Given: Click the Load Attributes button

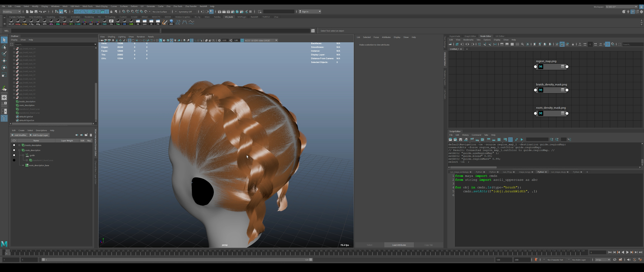Looking at the screenshot, I should coord(399,245).
